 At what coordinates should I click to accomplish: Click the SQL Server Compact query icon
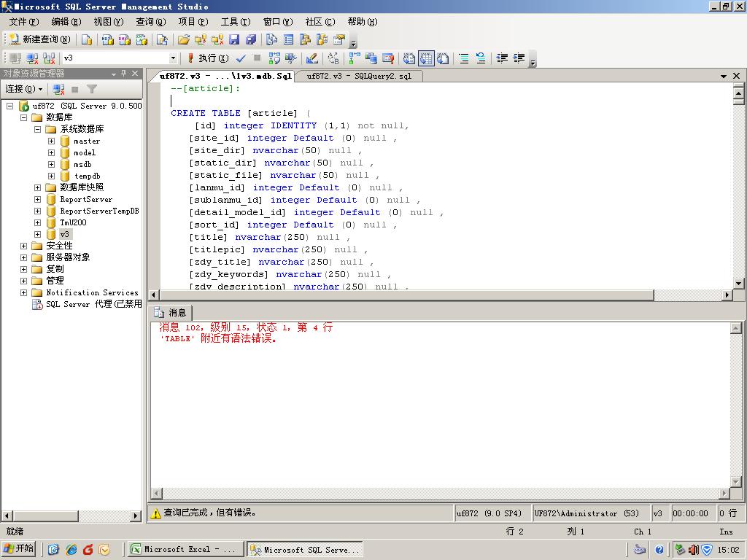pyautogui.click(x=162, y=39)
